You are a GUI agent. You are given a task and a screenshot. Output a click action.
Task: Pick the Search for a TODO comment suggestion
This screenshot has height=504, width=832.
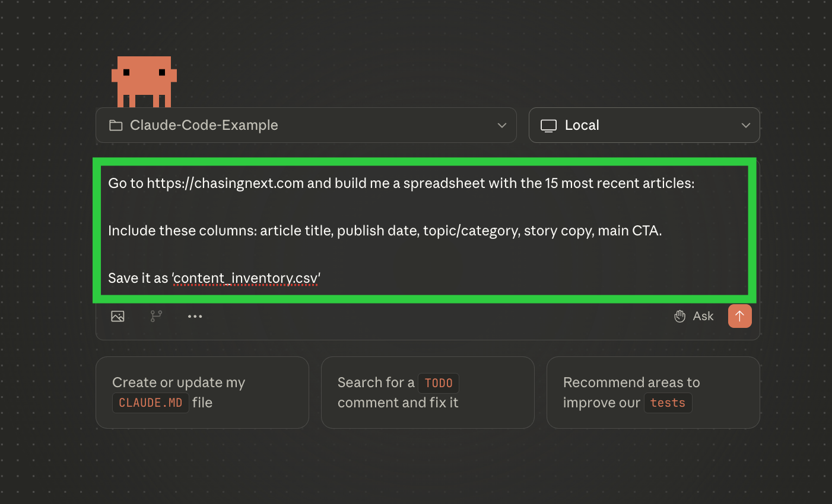[x=427, y=392]
